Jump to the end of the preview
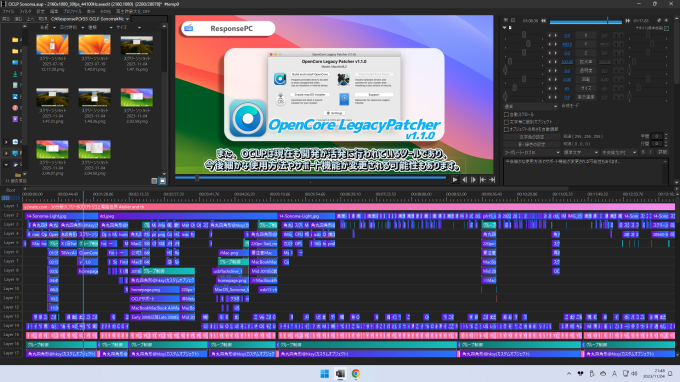Screen dimensions: 680x382 point(492,180)
